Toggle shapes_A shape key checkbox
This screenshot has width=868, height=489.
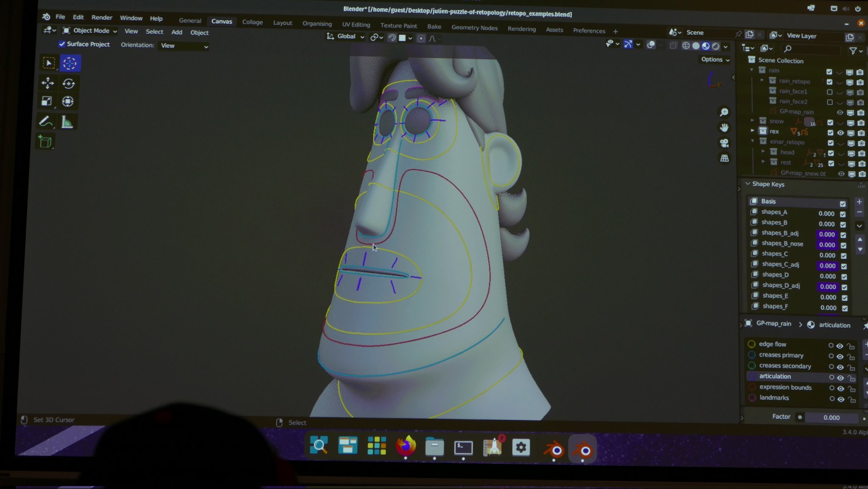click(x=843, y=214)
